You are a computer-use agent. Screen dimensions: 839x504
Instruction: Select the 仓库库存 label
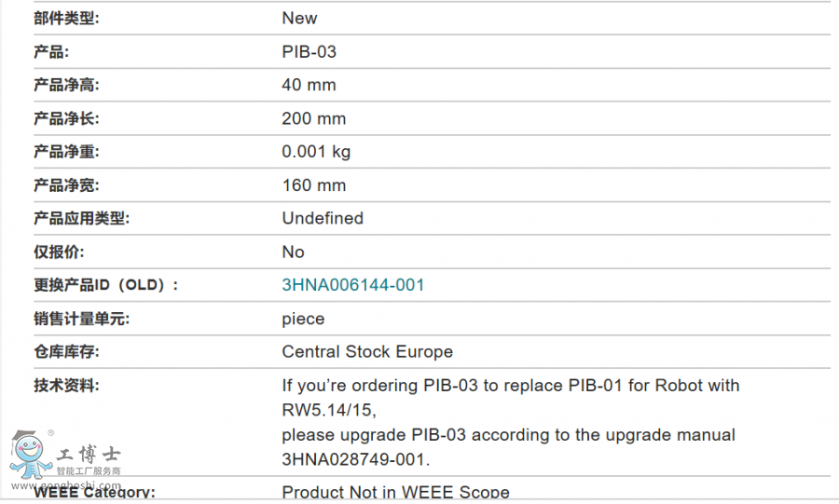click(x=66, y=352)
